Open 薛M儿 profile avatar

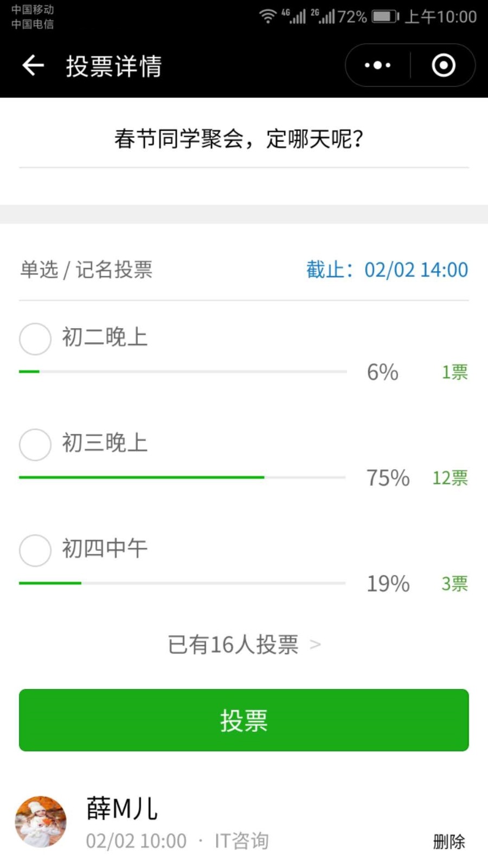coord(41,822)
